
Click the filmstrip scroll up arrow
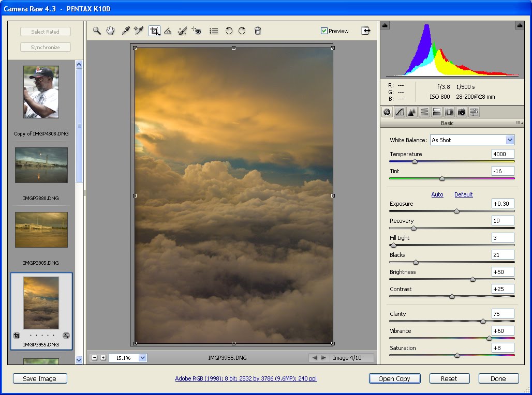(x=79, y=64)
